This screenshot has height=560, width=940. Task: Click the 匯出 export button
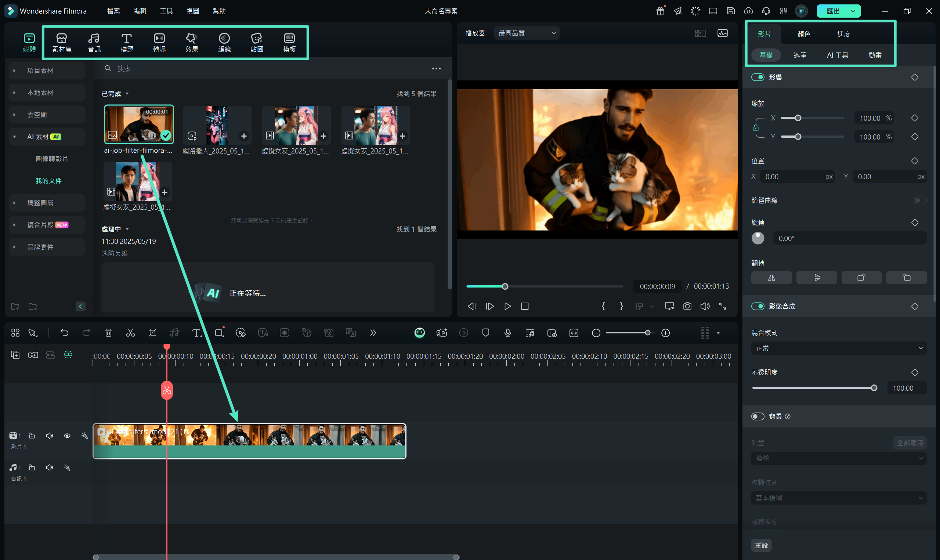[833, 11]
